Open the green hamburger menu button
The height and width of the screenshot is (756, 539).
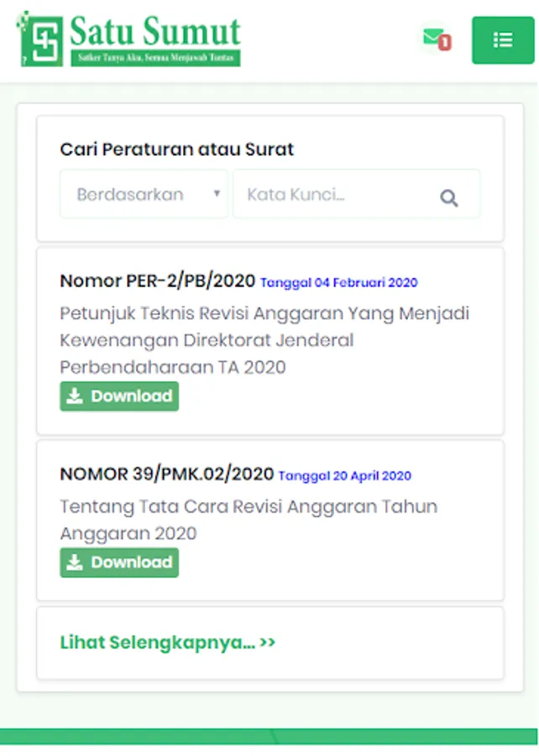click(503, 39)
